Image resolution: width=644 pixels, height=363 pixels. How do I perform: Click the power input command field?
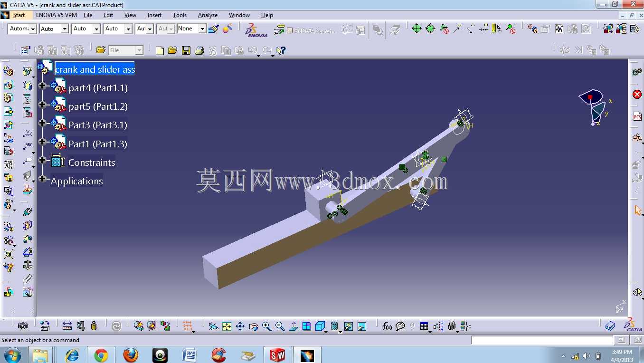[542, 340]
